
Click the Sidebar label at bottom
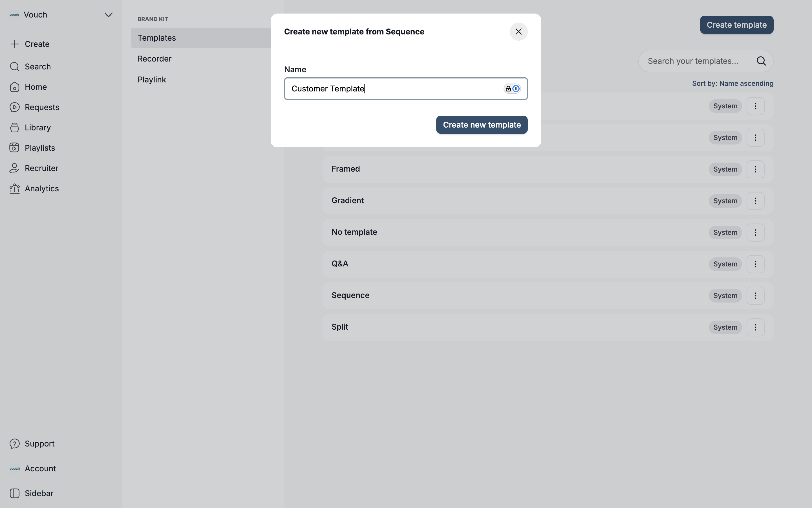tap(39, 493)
